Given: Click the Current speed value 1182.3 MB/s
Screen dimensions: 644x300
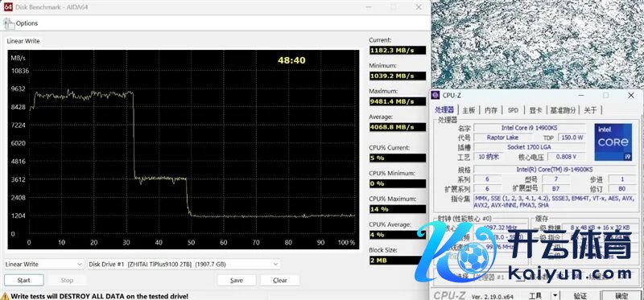Looking at the screenshot, I should 397,51.
